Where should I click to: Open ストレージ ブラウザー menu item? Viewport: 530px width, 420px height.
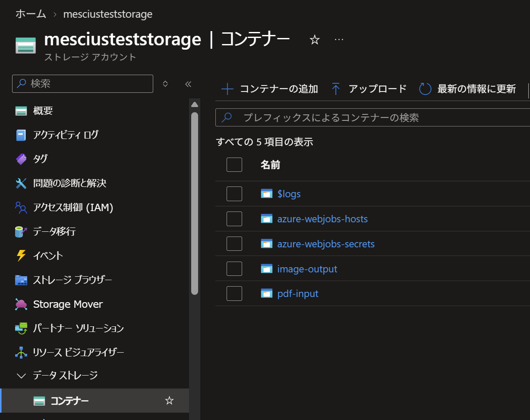pyautogui.click(x=73, y=280)
